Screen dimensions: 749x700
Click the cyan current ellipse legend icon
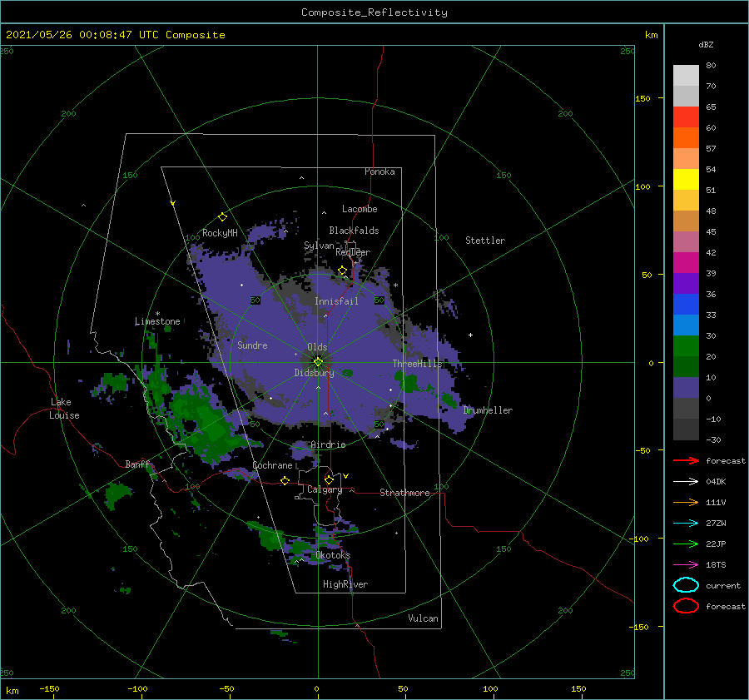click(686, 585)
